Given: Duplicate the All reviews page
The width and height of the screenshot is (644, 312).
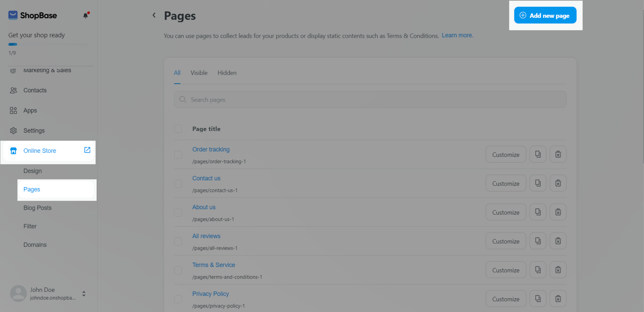Looking at the screenshot, I should tap(538, 241).
